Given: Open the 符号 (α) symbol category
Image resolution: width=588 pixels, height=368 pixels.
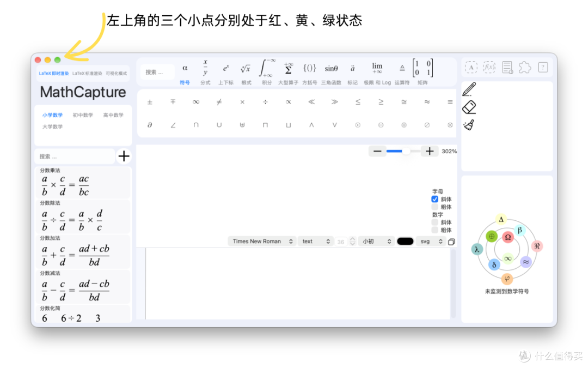Looking at the screenshot, I should tap(185, 73).
